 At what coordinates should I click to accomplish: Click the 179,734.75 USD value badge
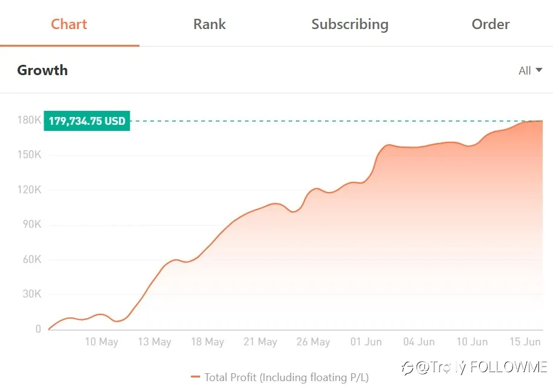coord(87,121)
